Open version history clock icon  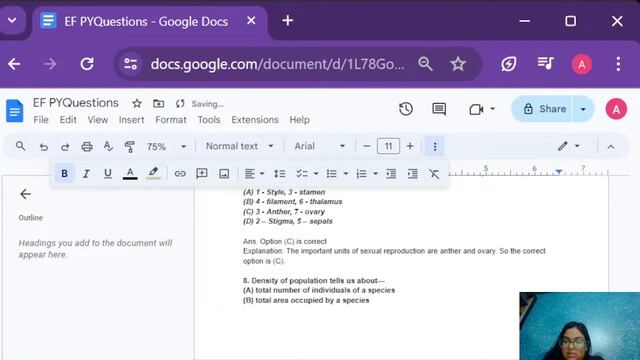pyautogui.click(x=406, y=109)
